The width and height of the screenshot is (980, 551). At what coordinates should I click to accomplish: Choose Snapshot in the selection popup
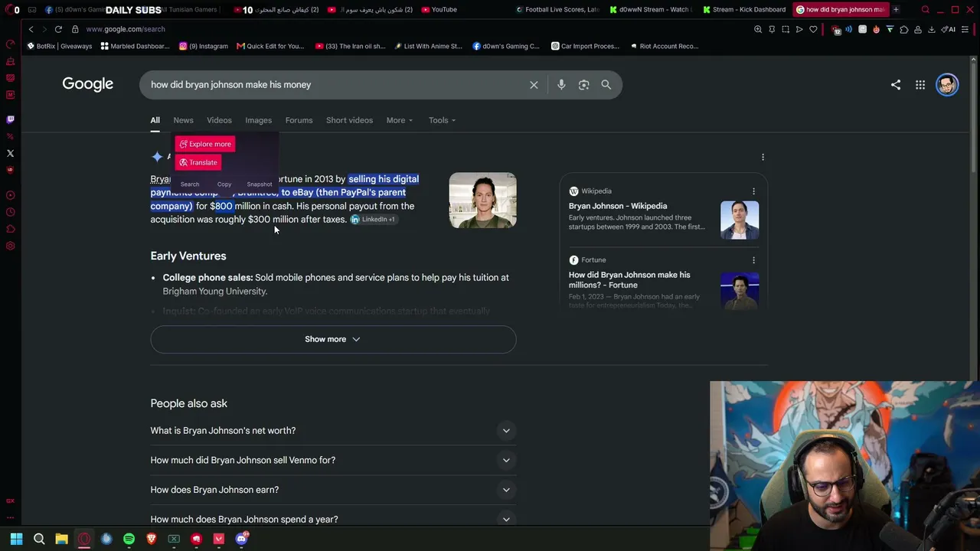(x=260, y=184)
